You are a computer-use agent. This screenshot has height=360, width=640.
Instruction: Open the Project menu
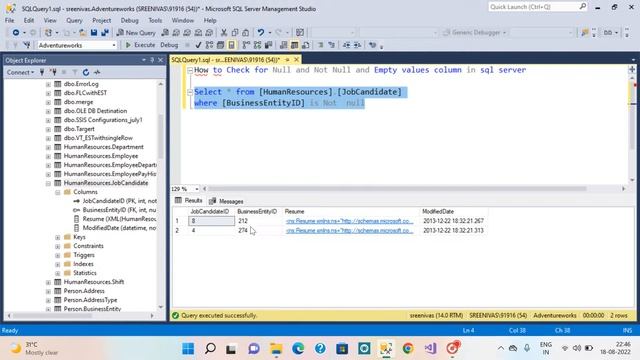[101, 20]
